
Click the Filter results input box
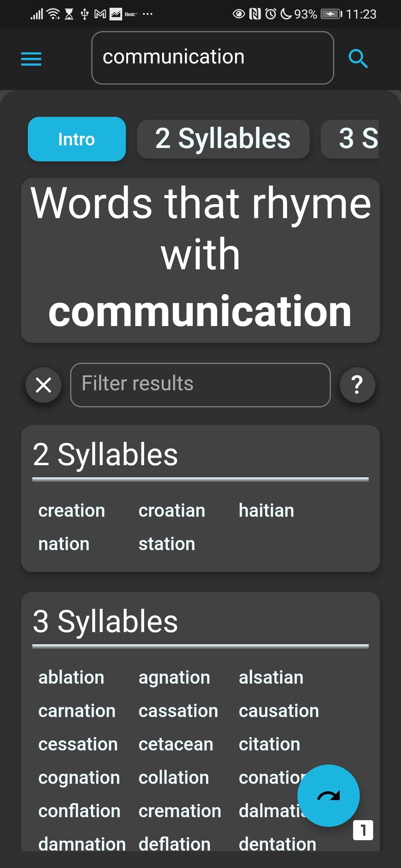coord(200,385)
